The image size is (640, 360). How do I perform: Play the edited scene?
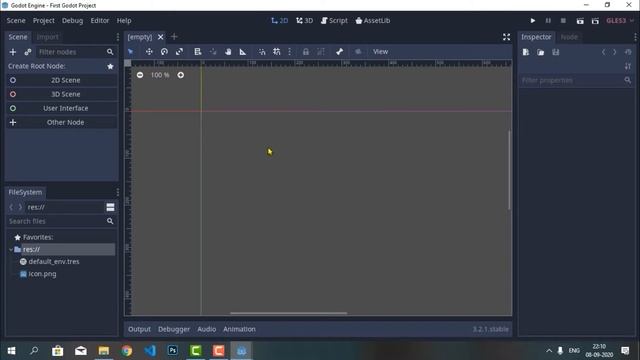580,20
